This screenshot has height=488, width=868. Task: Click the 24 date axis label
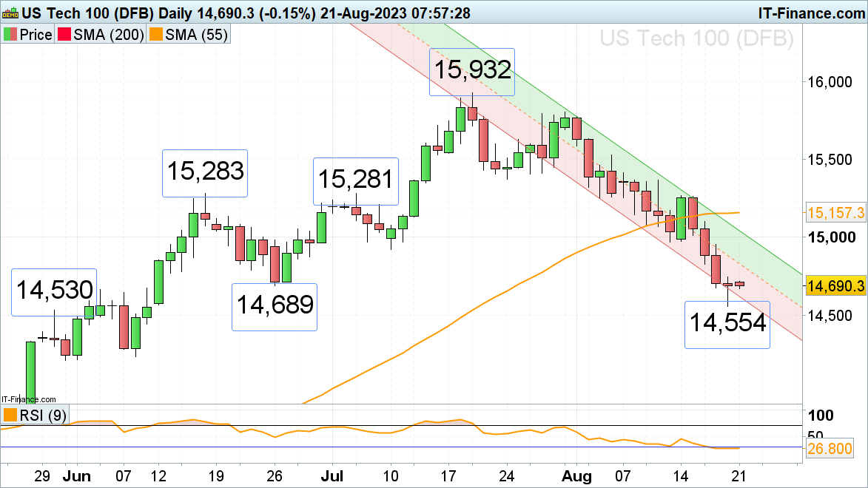pyautogui.click(x=506, y=476)
